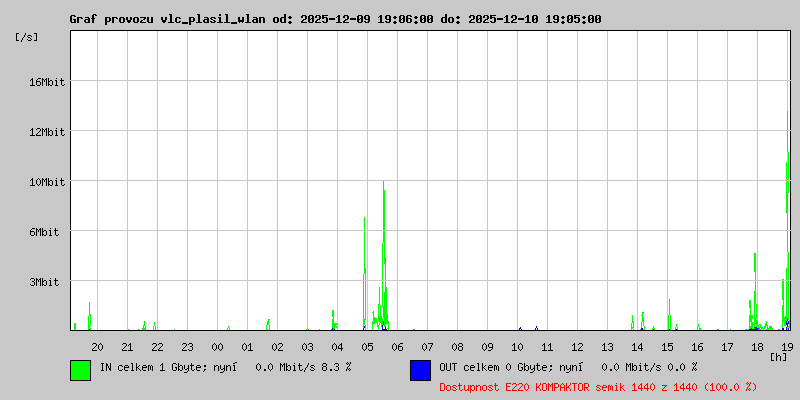This screenshot has height=400, width=800.
Task: Click hour label '20' on x-axis
Action: pos(97,347)
